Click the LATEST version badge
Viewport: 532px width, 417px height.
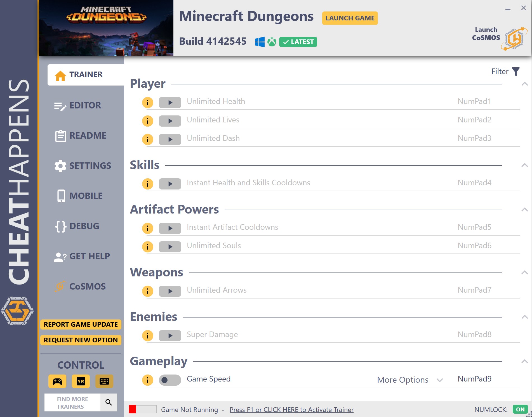coord(298,42)
